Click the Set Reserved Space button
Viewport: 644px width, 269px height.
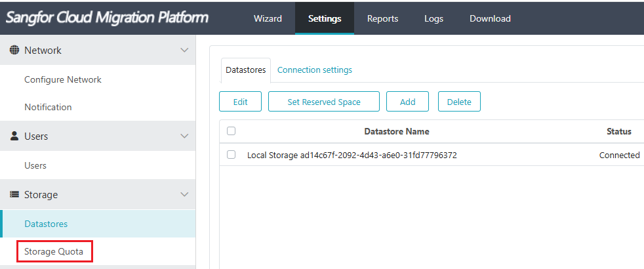324,102
